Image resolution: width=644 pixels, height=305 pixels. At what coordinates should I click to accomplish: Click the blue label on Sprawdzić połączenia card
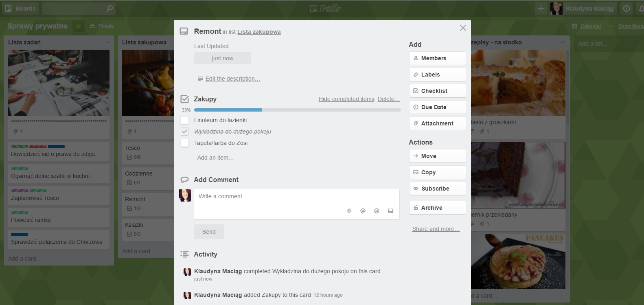coord(20,235)
